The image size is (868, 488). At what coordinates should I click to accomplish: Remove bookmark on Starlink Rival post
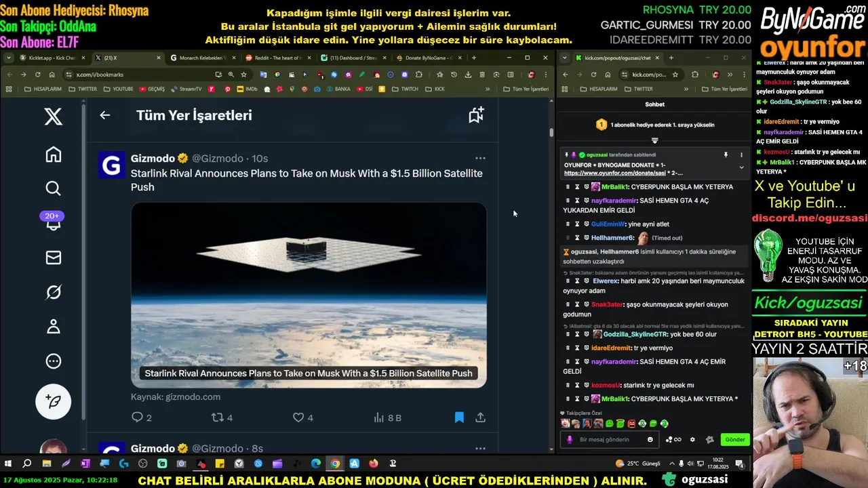point(459,418)
